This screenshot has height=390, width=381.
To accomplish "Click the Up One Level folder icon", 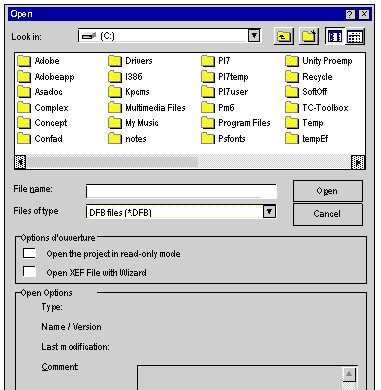I will click(284, 36).
